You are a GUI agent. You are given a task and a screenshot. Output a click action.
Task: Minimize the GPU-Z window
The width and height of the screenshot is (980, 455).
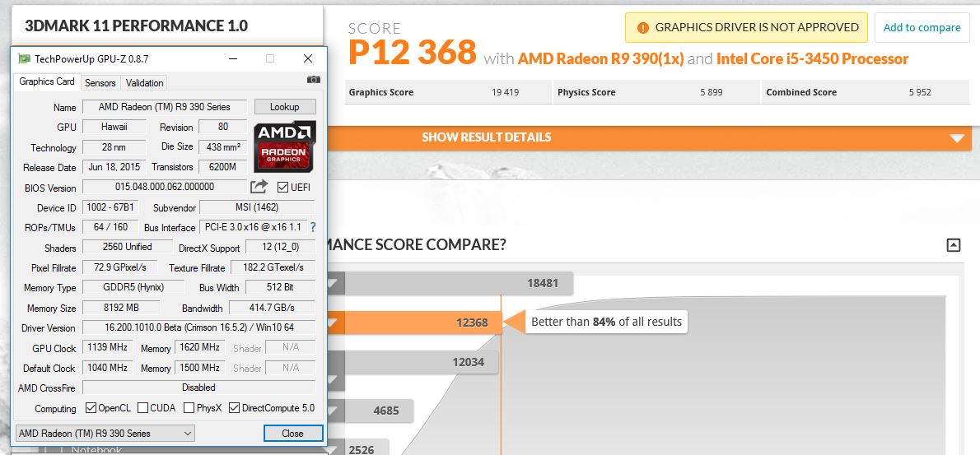tap(232, 58)
